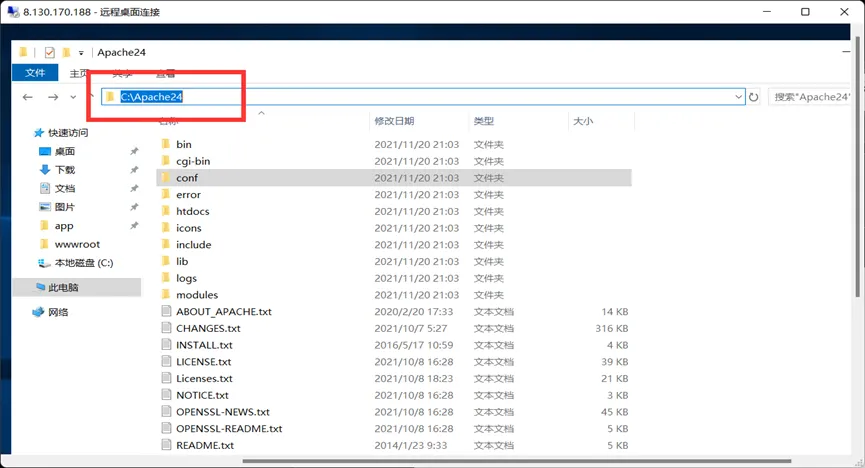Select the OPENSSL-README.txt file name
The image size is (865, 468).
coord(229,428)
